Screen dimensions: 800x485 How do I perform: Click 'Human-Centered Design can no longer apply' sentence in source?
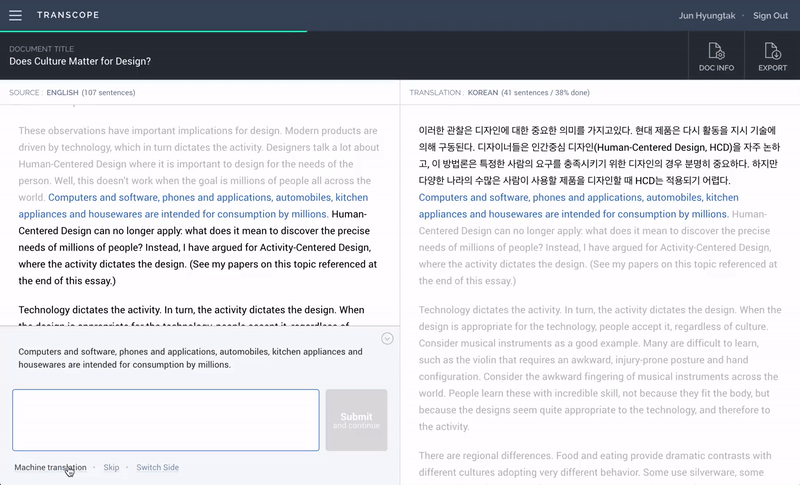[190, 231]
